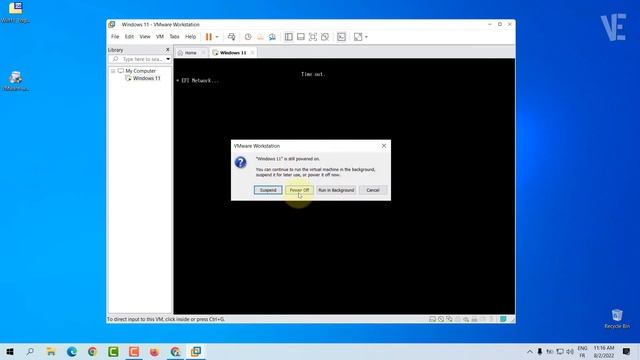The image size is (640, 360).
Task: Click the ENG FR language indicator
Action: (x=582, y=351)
